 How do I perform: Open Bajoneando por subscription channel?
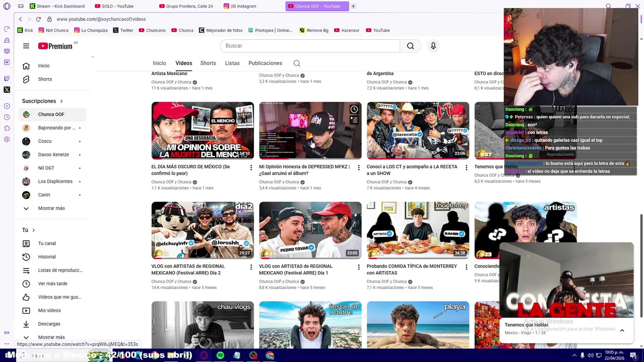(52, 128)
